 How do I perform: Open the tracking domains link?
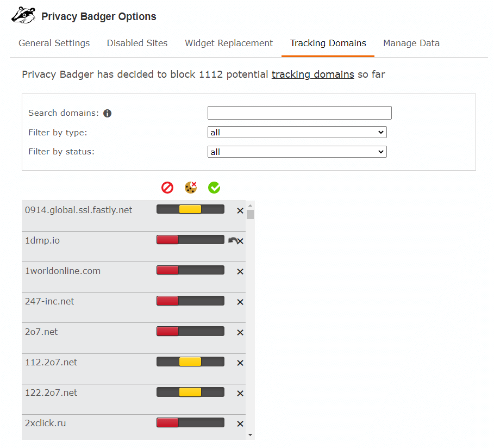(312, 74)
